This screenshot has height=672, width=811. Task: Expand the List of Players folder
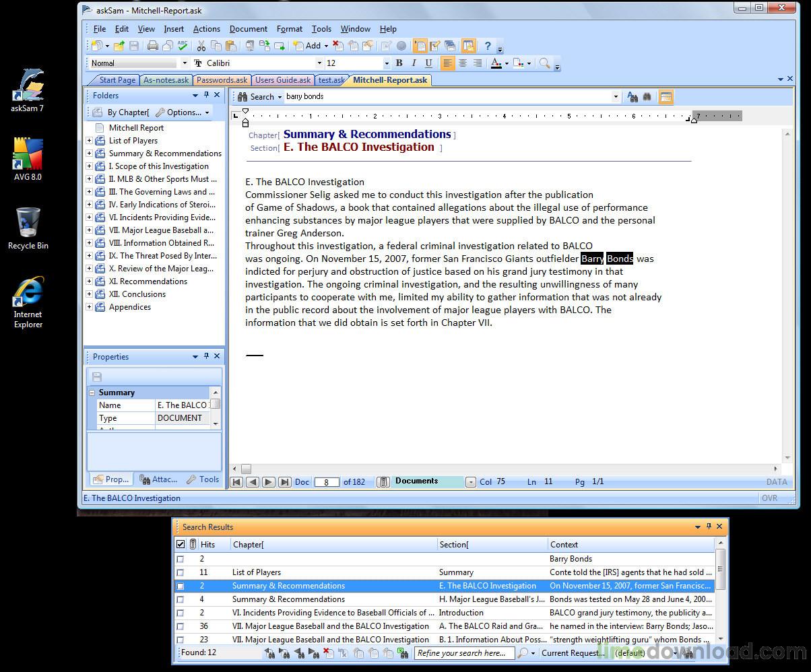(90, 141)
